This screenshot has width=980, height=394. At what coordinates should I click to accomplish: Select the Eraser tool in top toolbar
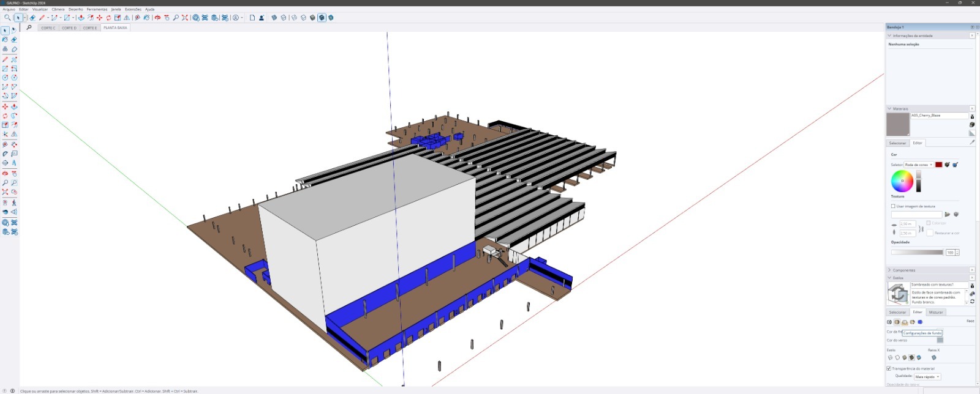33,18
